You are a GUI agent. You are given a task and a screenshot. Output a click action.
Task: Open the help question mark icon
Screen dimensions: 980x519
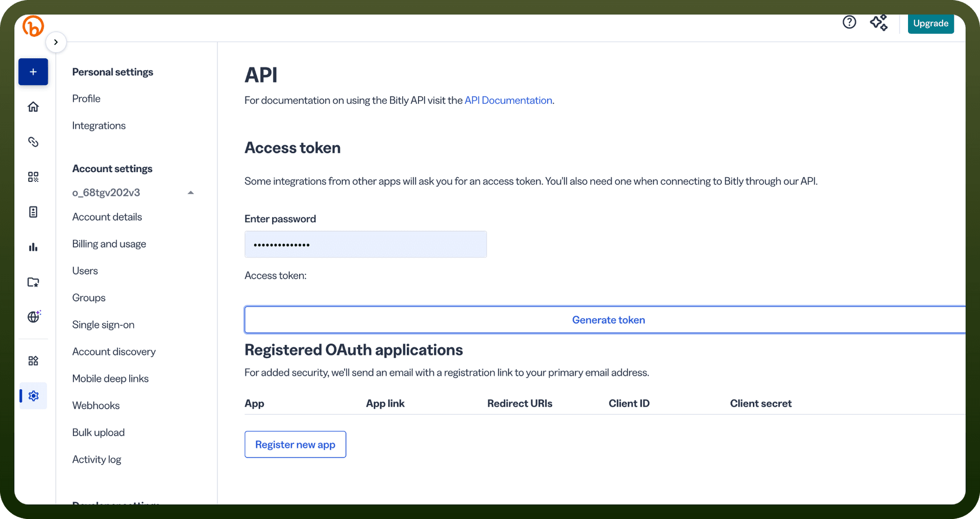tap(849, 22)
